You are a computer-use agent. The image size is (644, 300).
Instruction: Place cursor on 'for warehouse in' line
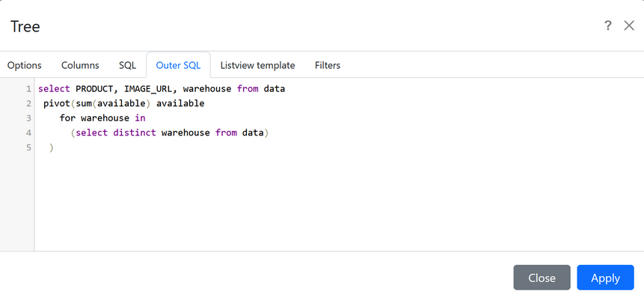coord(102,118)
